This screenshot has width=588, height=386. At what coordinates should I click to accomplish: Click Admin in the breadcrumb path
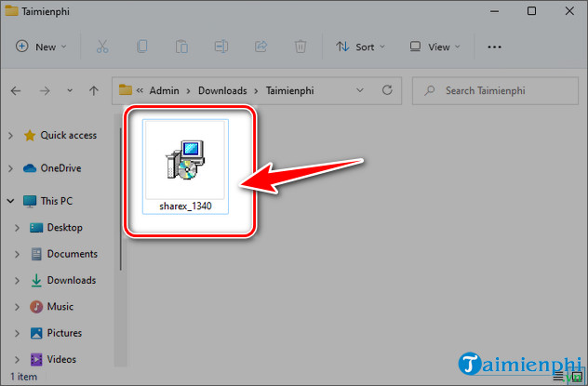pyautogui.click(x=165, y=91)
